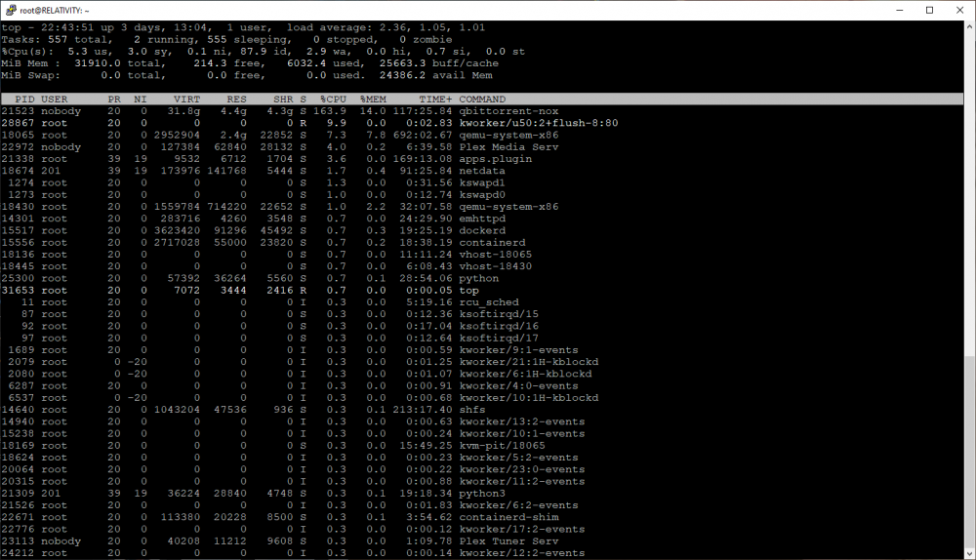976x560 pixels.
Task: Click the Plex Media Serv command
Action: coord(508,147)
